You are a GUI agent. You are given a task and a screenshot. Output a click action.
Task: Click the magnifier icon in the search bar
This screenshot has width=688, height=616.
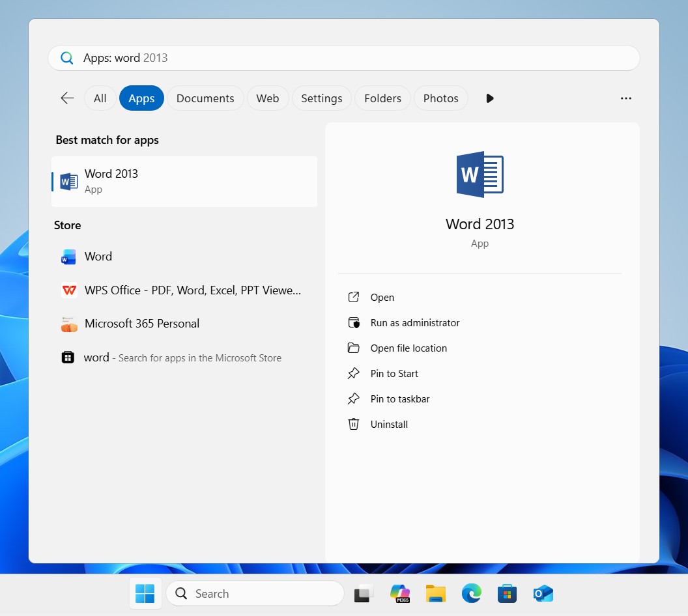66,58
